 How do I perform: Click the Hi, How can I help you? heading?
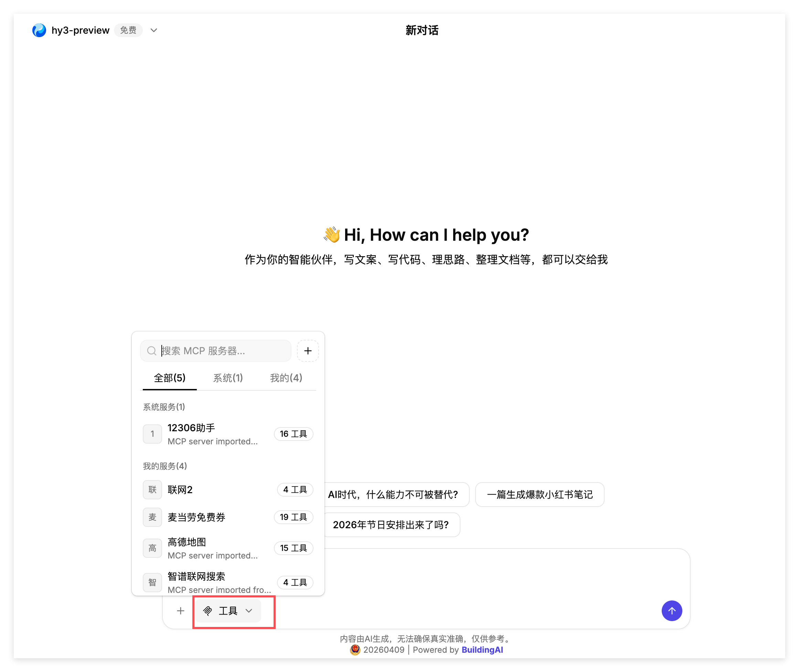tap(436, 235)
